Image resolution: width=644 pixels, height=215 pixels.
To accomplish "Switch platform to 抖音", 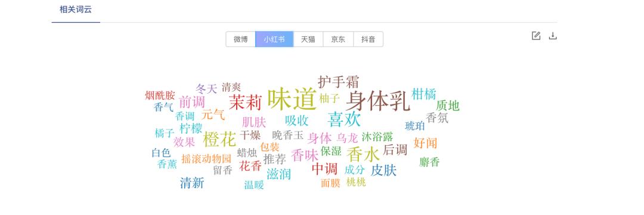I will (x=368, y=39).
